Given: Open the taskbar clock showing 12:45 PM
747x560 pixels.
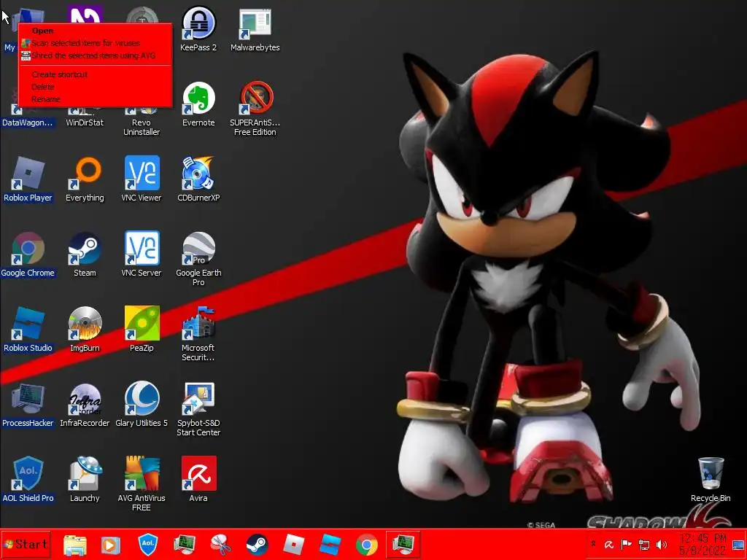Looking at the screenshot, I should pos(703,544).
